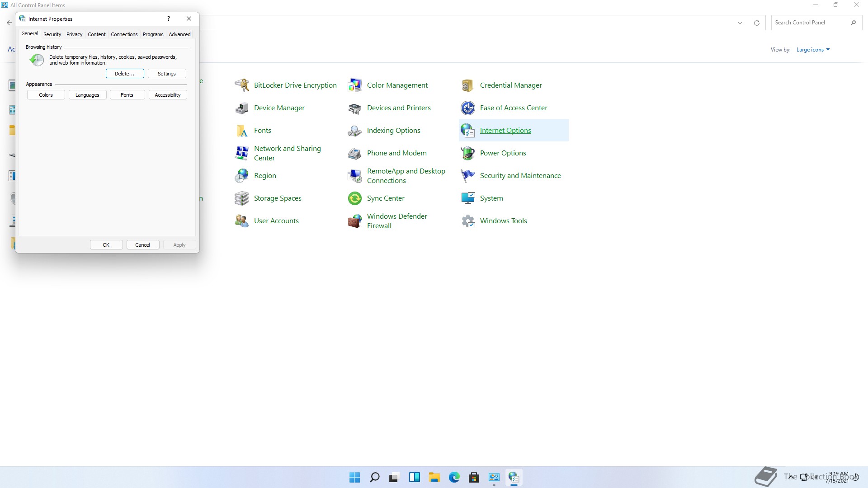Switch to the Programs tab
The image size is (868, 488).
pos(153,34)
